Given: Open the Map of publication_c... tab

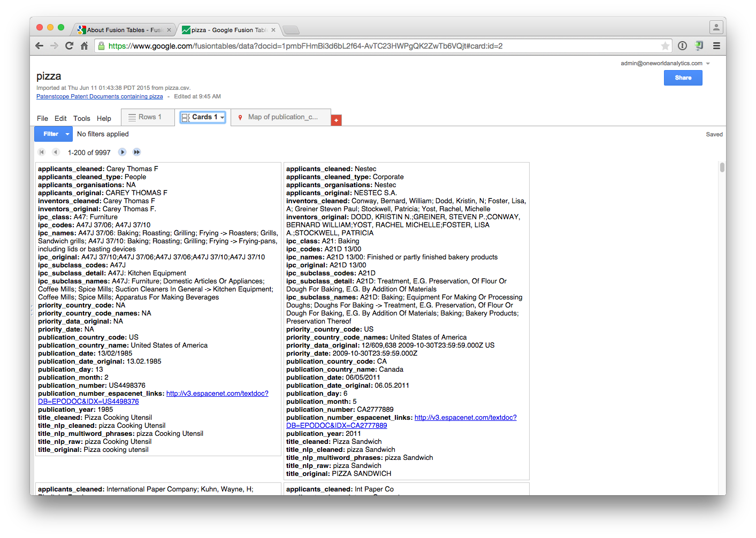Looking at the screenshot, I should click(281, 117).
